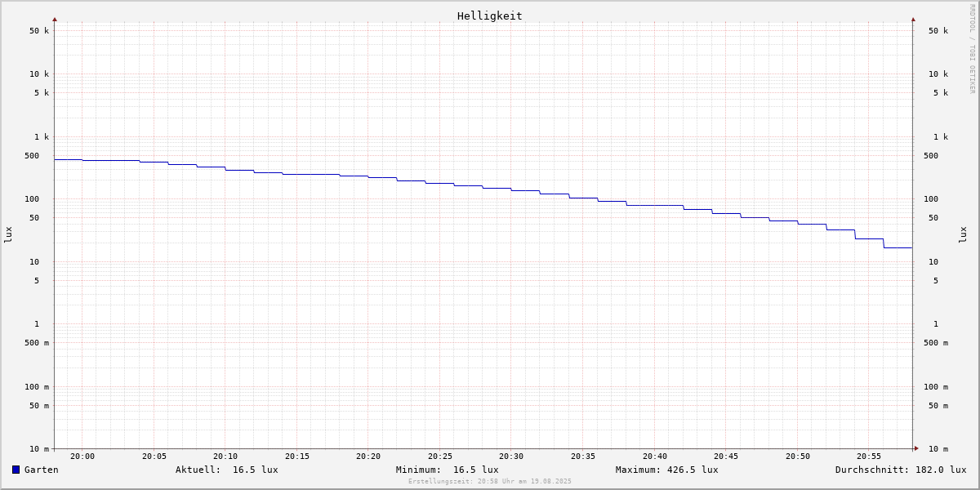Screen dimensions: 980x490
Task: Click the 20:40 time axis label
Action: pos(655,456)
